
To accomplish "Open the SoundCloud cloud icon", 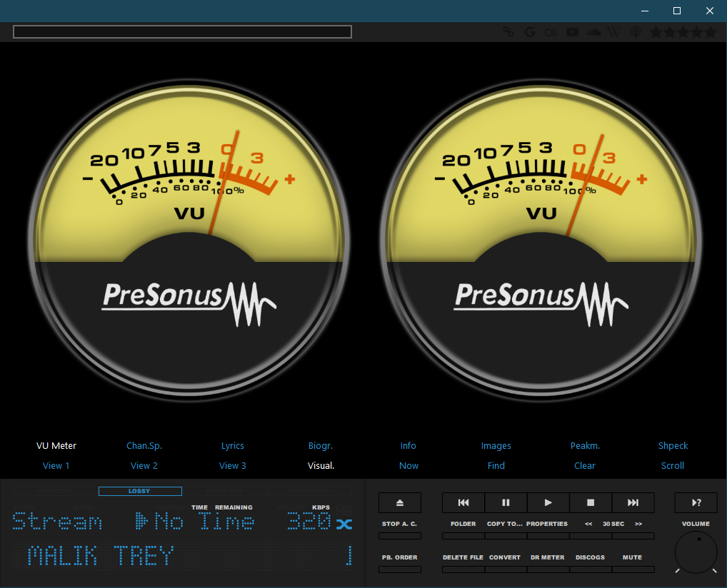I will point(593,32).
